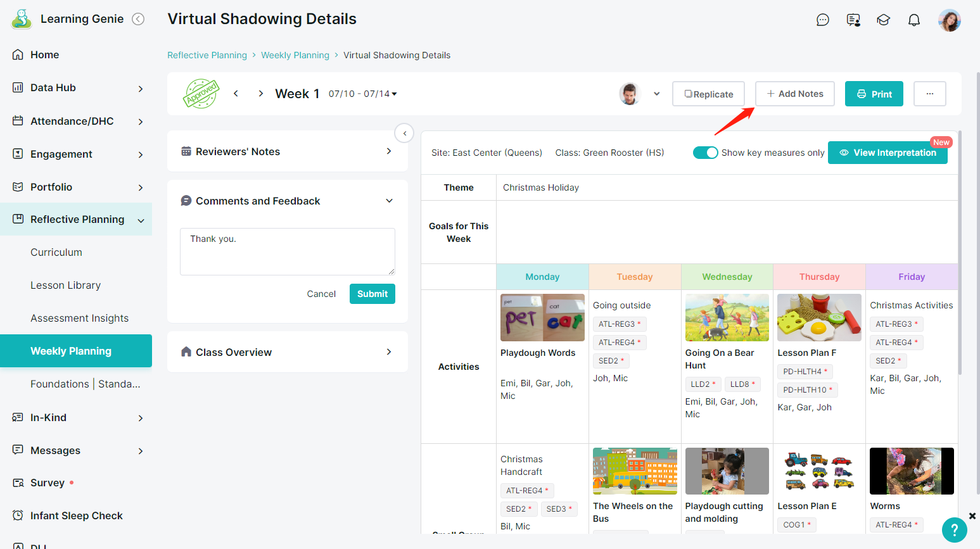Viewport: 980px width, 549px height.
Task: Click the In-Kind icon in the sidebar
Action: pos(18,417)
